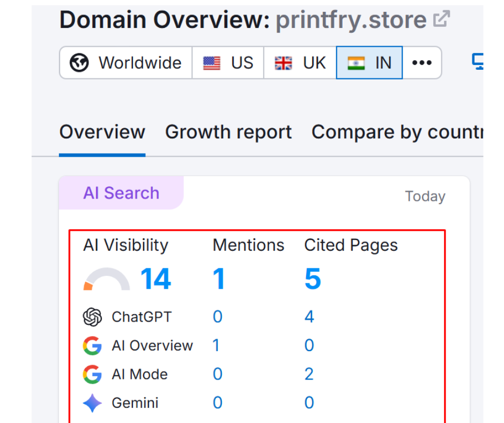Click the US flag icon
This screenshot has height=423, width=504.
(x=212, y=63)
